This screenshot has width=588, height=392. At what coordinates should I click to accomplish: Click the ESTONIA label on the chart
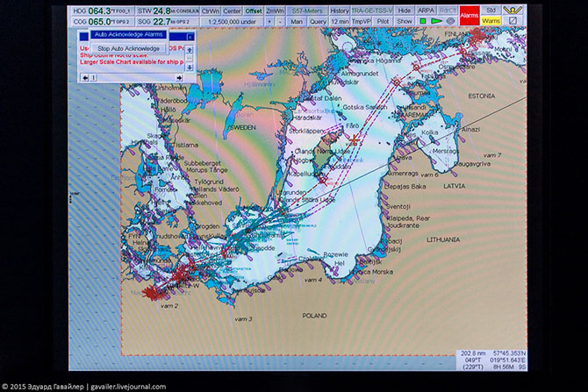click(481, 96)
